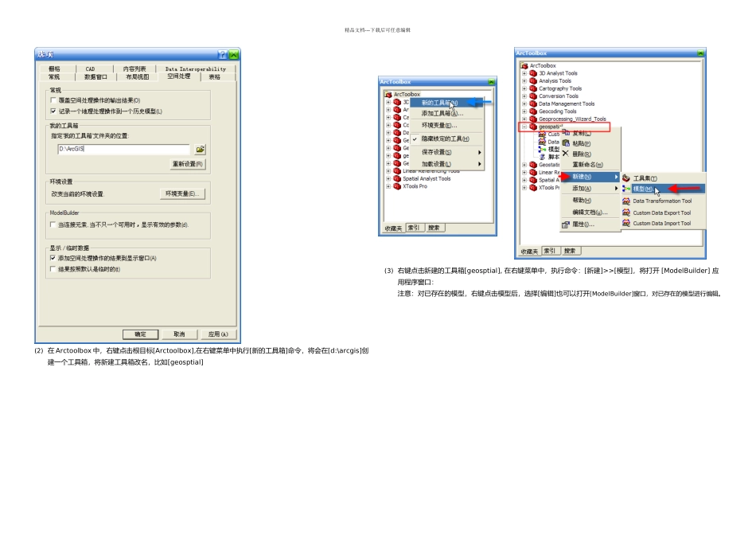
Task: Toggle the 结果按照默认是临时的 checkbox
Action: pos(53,269)
